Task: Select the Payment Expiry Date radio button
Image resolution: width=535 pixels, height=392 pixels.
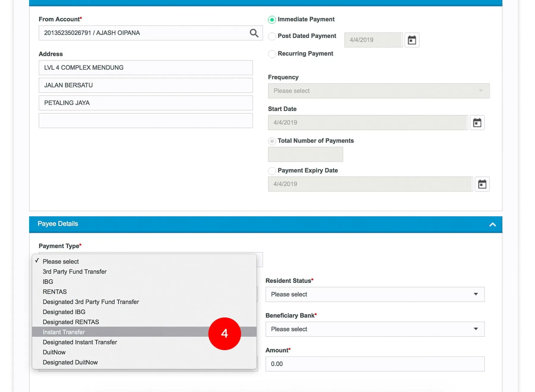Action: pyautogui.click(x=272, y=171)
